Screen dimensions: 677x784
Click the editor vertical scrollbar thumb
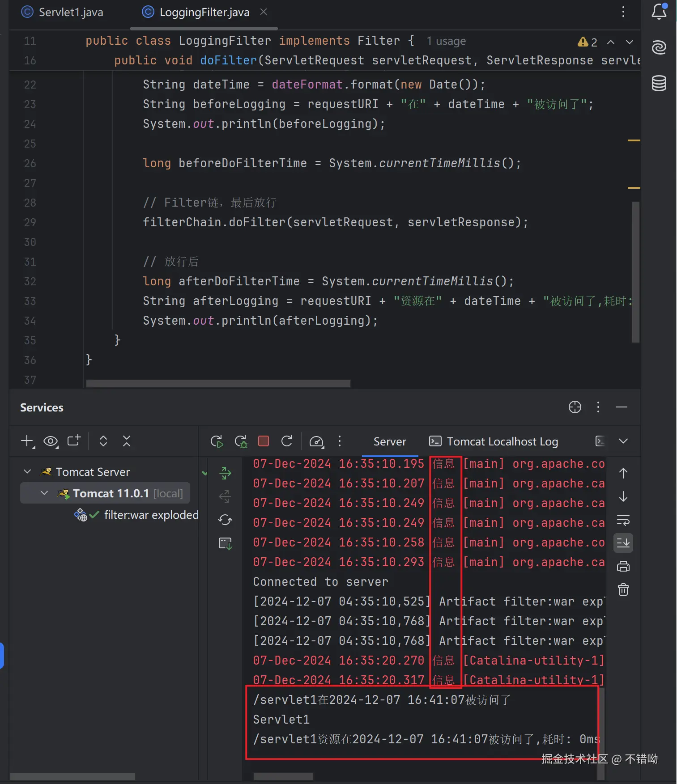click(x=636, y=272)
